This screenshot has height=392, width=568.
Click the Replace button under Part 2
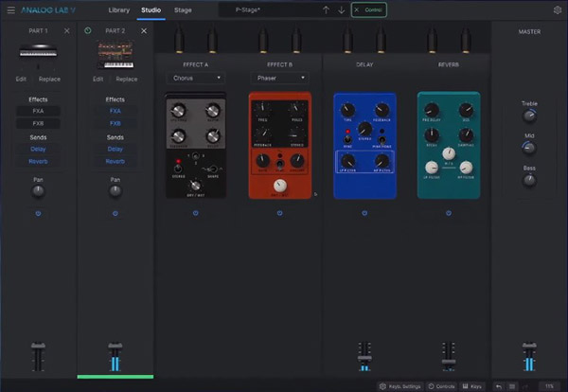127,80
